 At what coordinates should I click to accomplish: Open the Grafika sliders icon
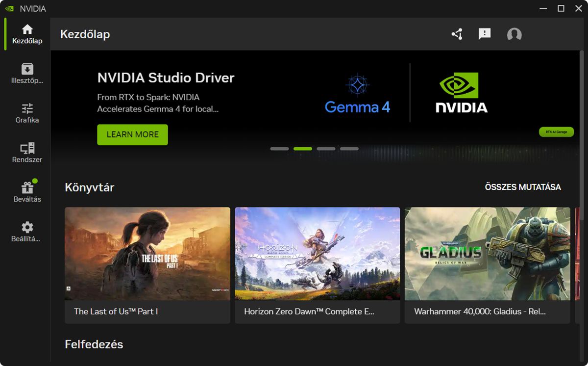(x=27, y=108)
